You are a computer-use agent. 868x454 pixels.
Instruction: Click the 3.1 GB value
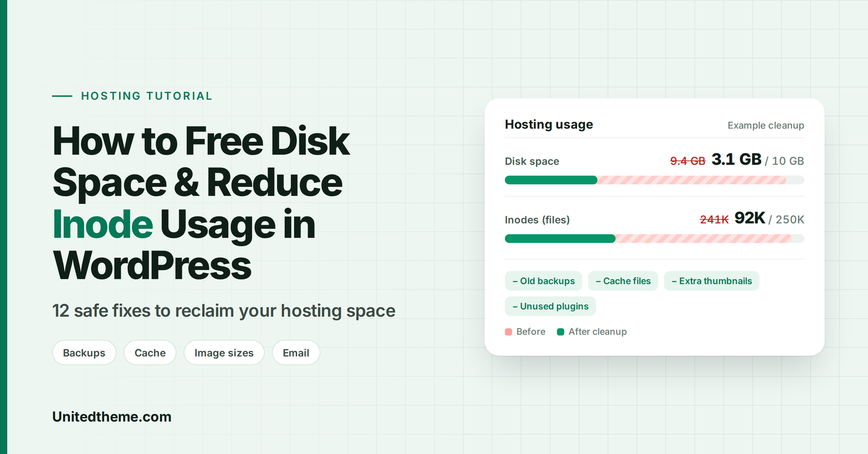737,159
